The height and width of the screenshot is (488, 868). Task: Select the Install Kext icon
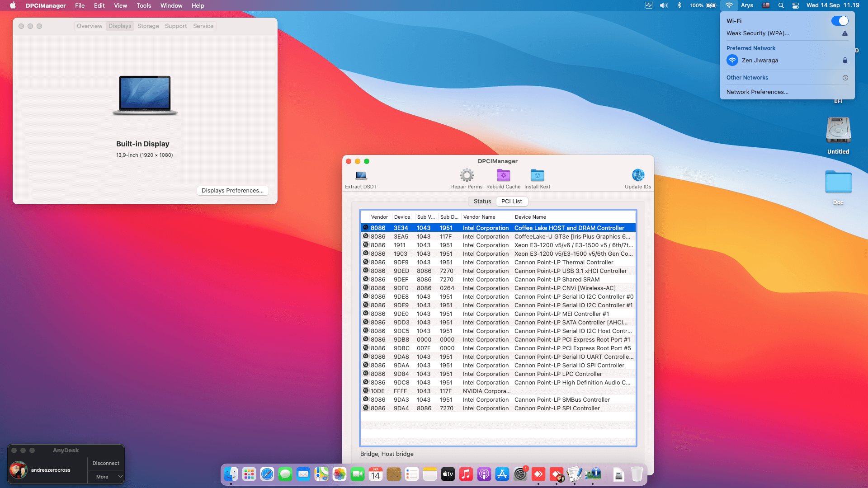click(x=537, y=175)
